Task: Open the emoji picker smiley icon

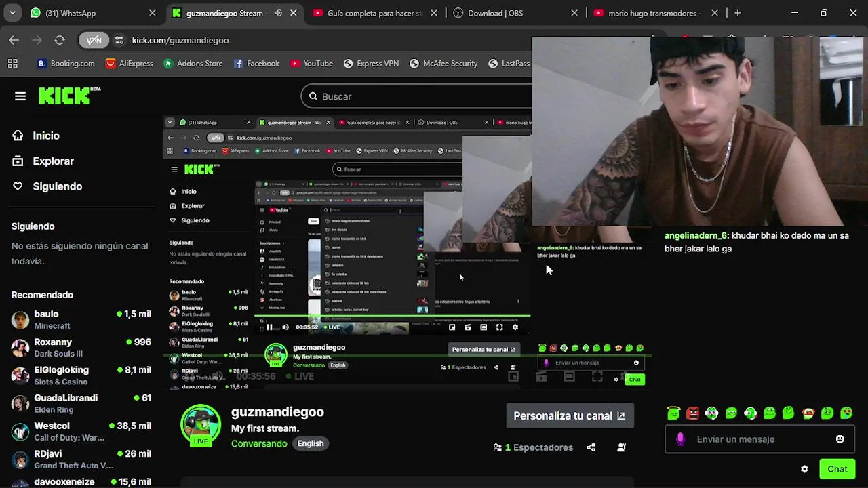Action: [x=840, y=439]
